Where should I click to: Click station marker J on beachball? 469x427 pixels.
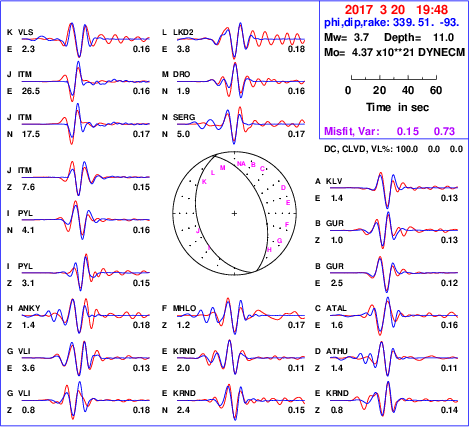coord(198,231)
